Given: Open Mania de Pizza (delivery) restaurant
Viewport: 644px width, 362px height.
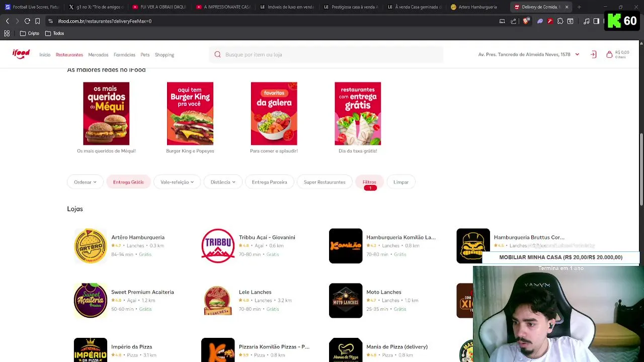Looking at the screenshot, I should [x=396, y=347].
